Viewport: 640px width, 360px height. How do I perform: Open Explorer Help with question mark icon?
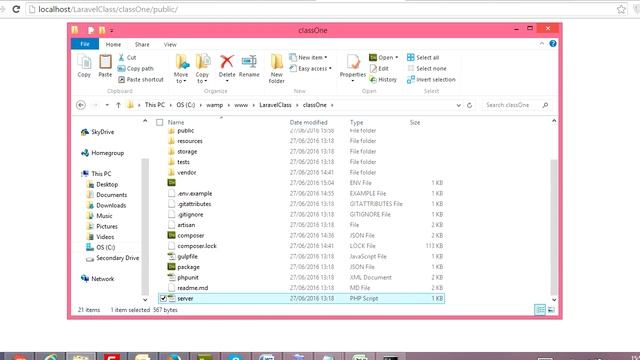click(553, 44)
